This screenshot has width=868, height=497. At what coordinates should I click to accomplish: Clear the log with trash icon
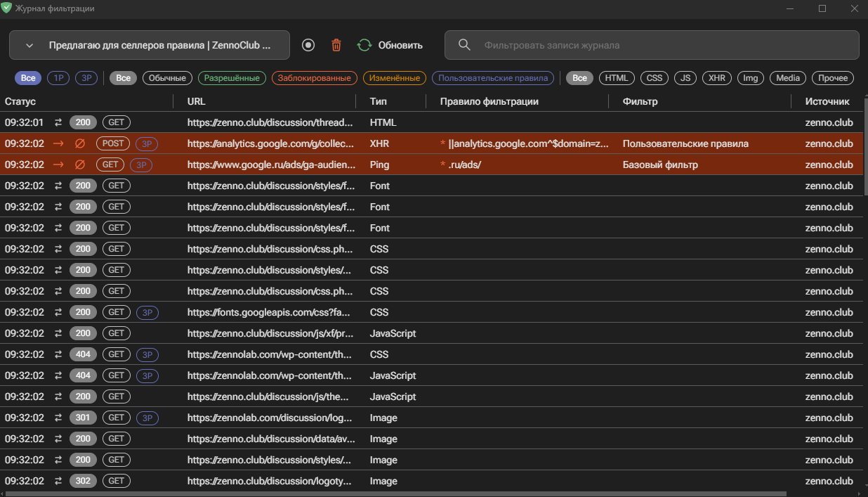point(336,45)
